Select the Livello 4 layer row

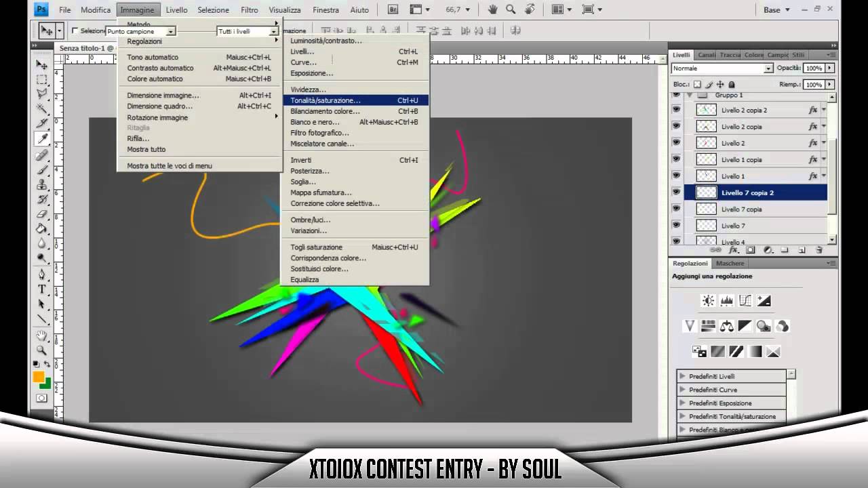coord(756,241)
